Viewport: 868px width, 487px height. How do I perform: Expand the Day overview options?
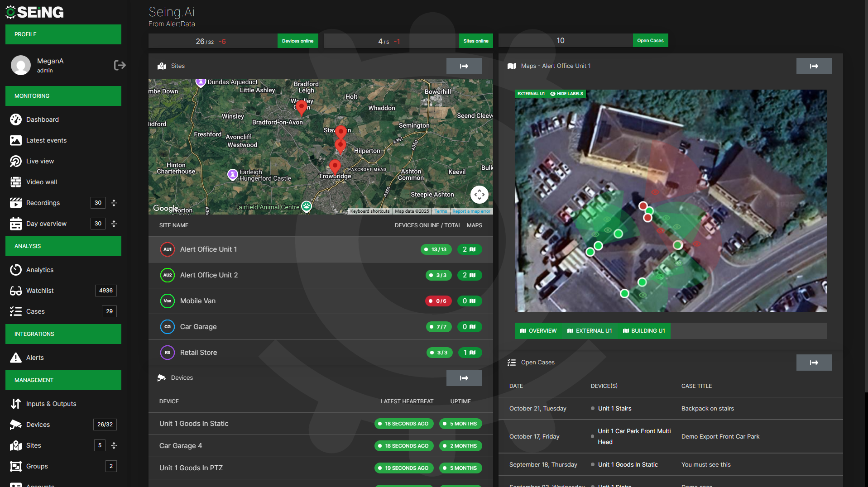pos(114,224)
